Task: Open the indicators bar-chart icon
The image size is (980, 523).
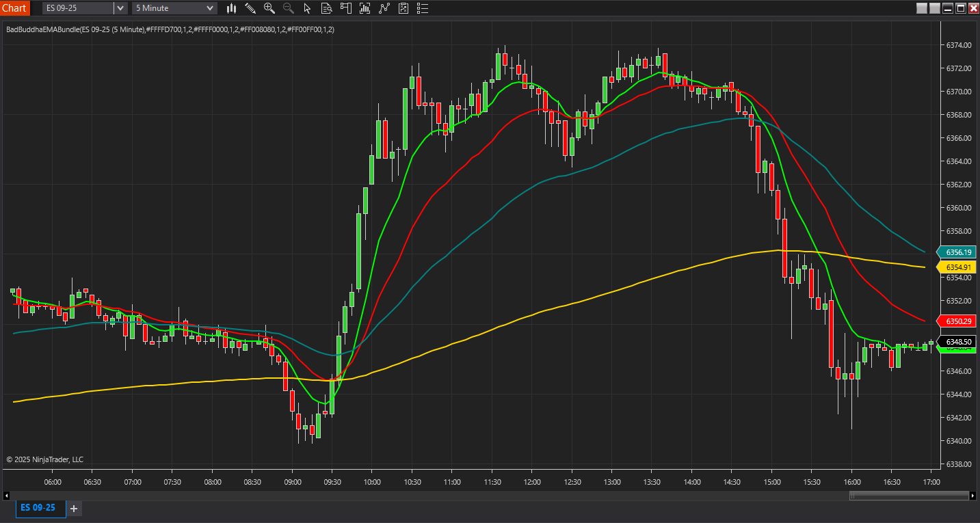Action: point(365,8)
